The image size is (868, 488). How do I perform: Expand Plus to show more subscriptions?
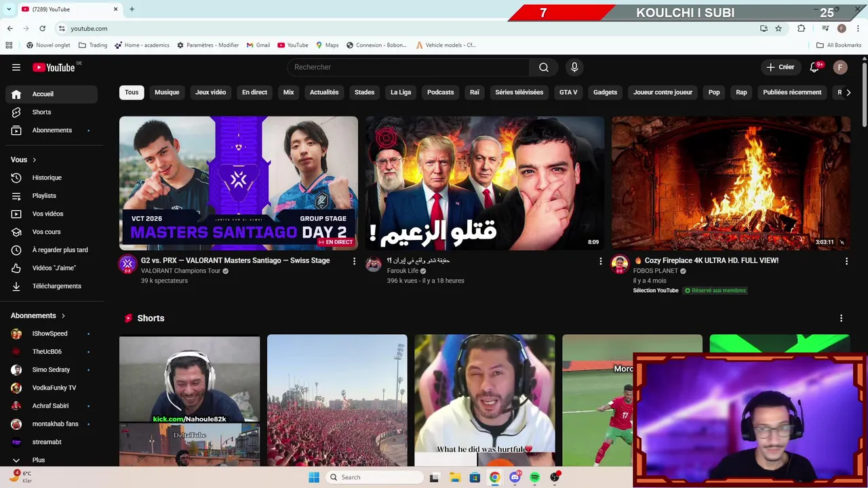pos(52,460)
